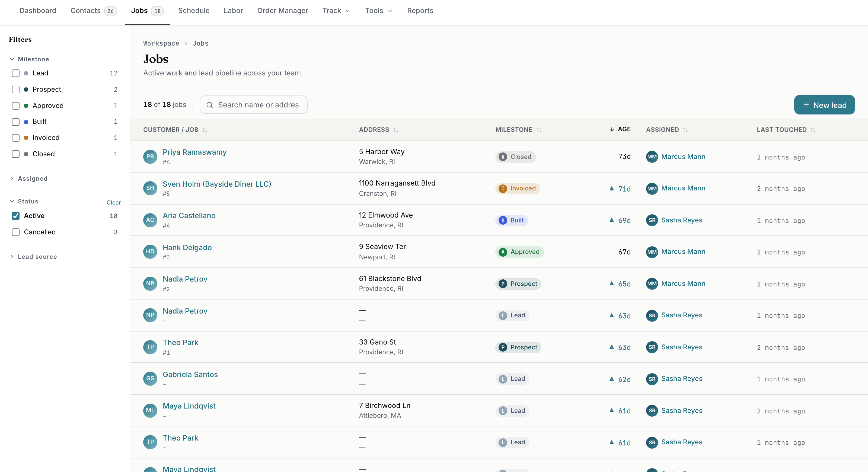This screenshot has width=868, height=472.
Task: Click the SH avatar for Sven Holm
Action: [x=150, y=188]
